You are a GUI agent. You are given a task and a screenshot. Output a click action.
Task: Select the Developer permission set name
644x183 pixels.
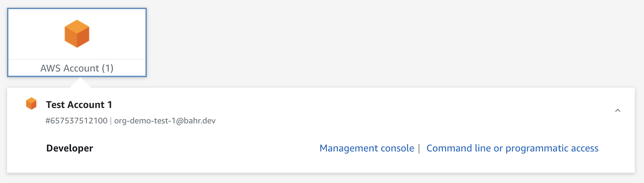70,148
